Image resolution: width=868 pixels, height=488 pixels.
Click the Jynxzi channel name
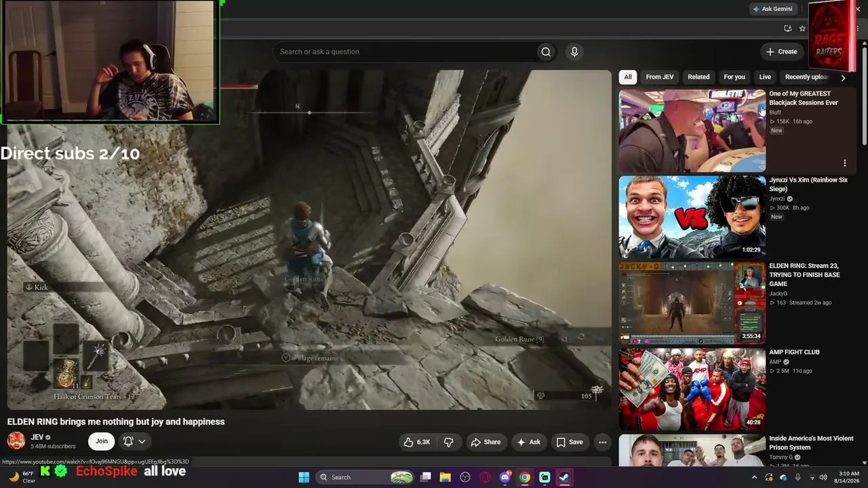click(777, 199)
